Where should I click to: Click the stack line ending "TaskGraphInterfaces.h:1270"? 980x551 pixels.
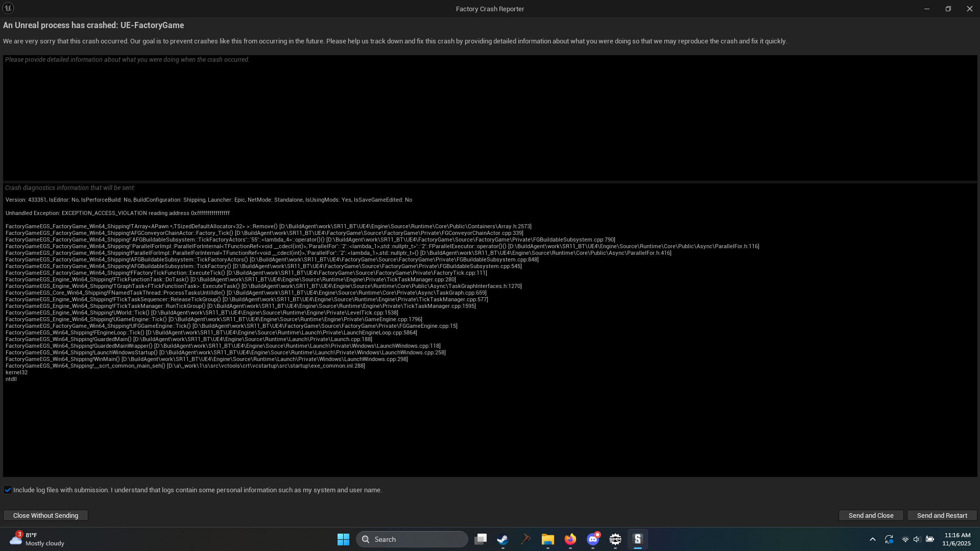[264, 286]
